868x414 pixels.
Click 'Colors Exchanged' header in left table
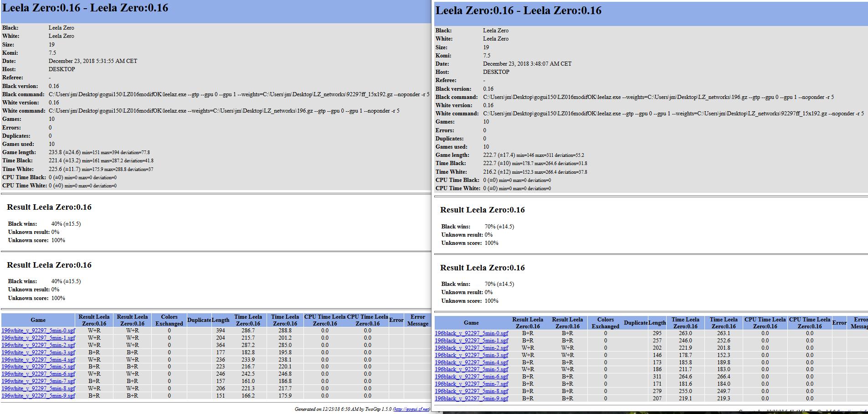pos(169,320)
